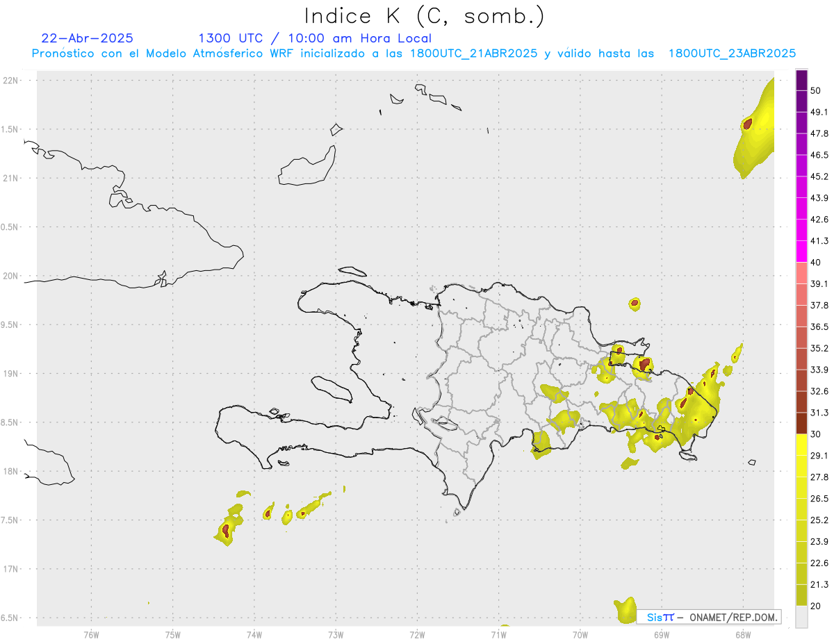Click latitude label "22N"
Viewport: 834px width, 644px height.
[10, 81]
